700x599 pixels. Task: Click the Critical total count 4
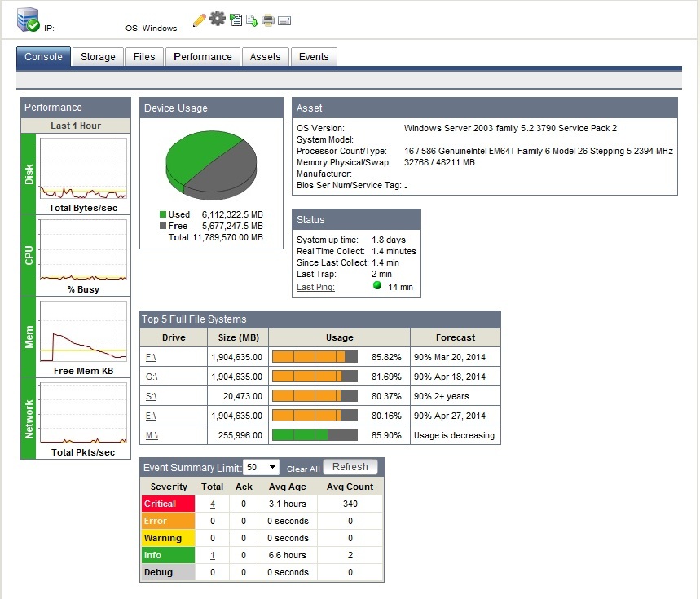pyautogui.click(x=213, y=504)
